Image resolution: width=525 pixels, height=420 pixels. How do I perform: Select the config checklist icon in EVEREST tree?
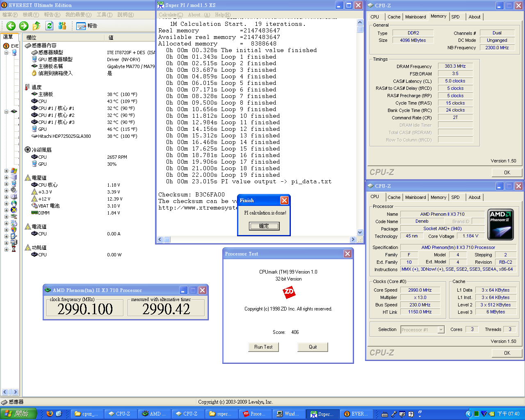[x=14, y=236]
